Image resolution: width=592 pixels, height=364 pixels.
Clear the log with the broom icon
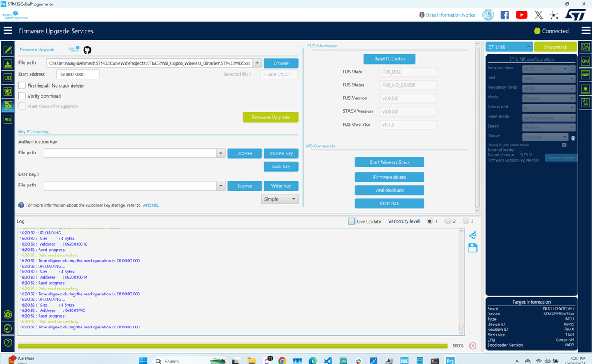473,234
